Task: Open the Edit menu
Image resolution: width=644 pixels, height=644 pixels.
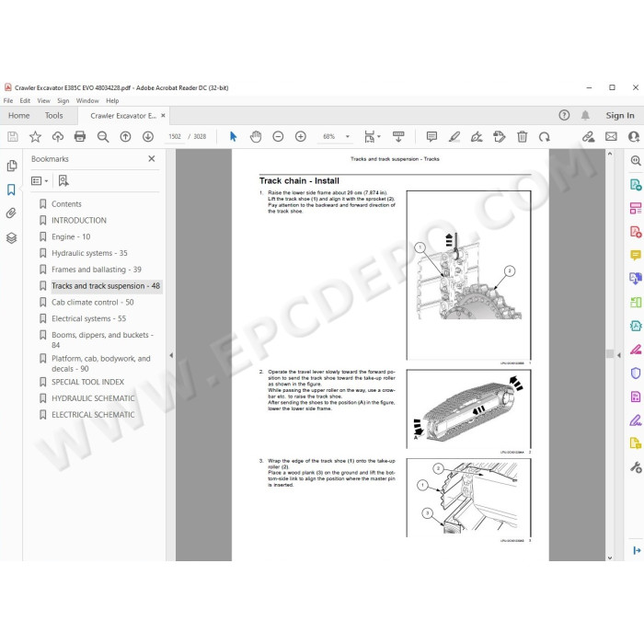Action: point(25,100)
